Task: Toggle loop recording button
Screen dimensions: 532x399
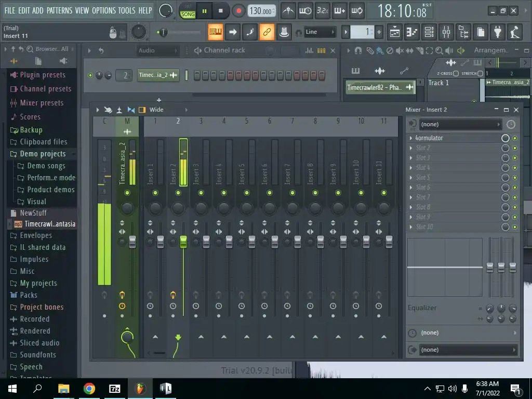Action: tap(356, 11)
